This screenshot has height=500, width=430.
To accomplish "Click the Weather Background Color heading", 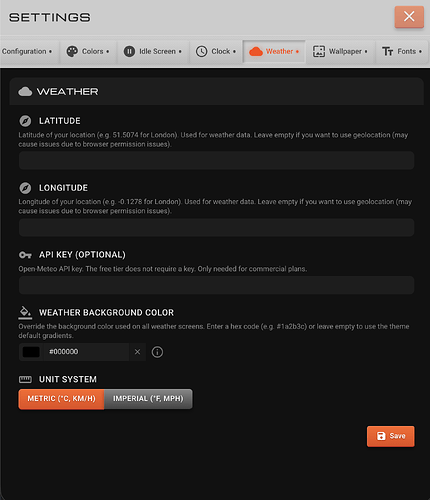I will 106,313.
